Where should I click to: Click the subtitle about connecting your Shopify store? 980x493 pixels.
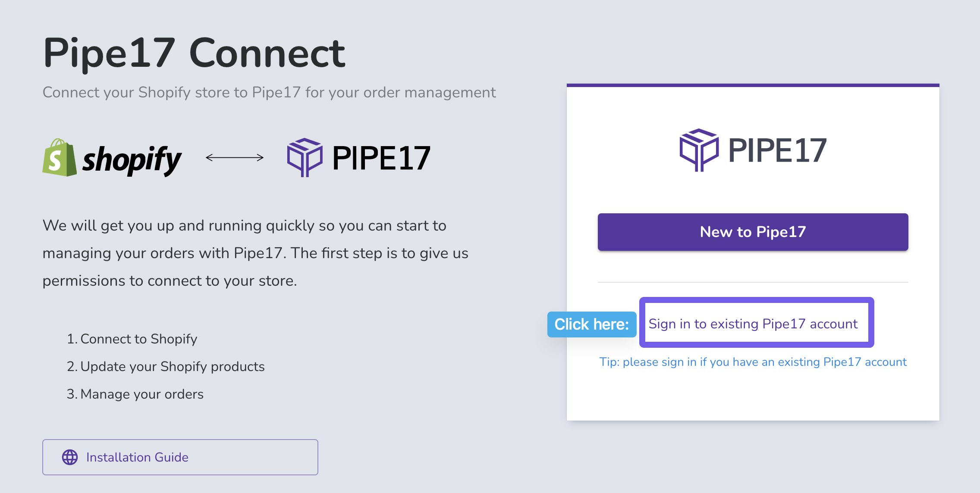click(x=269, y=93)
